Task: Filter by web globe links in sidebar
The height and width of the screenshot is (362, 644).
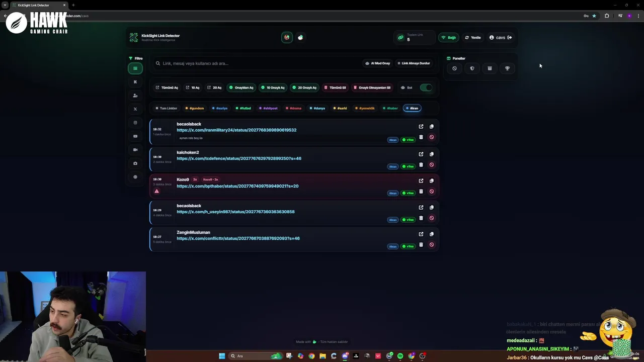Action: [x=135, y=177]
